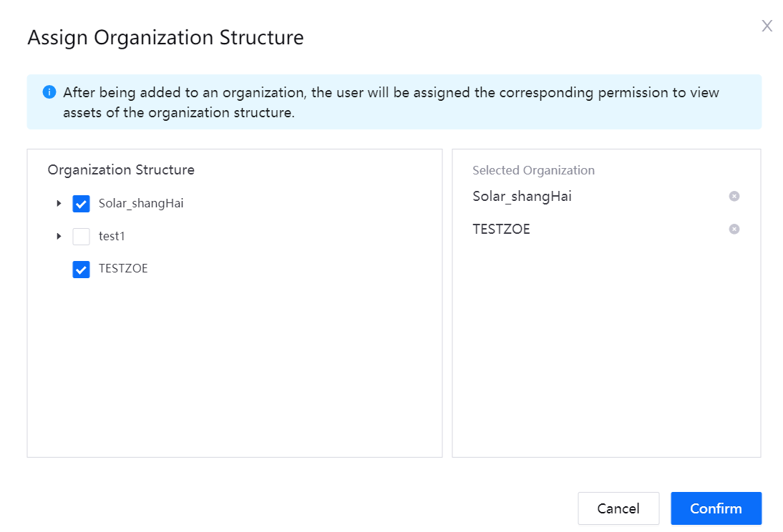Click the Selected Organization panel heading
Screen dimensions: 783x532
tap(533, 171)
